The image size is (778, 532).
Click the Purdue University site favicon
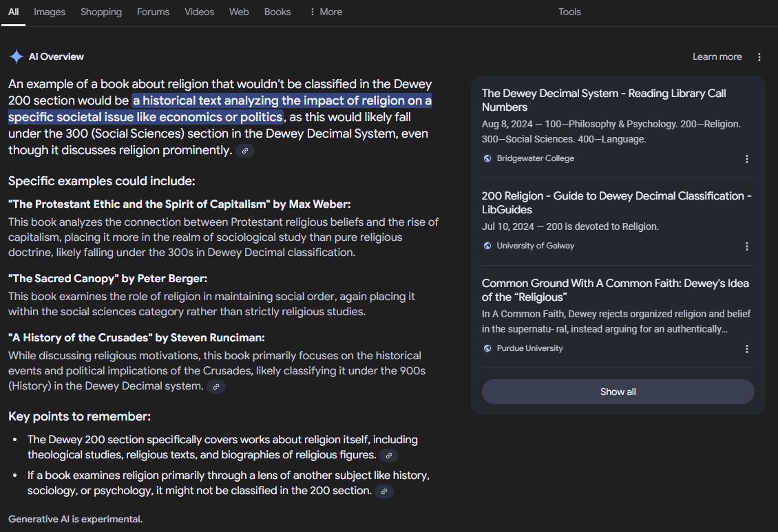tap(487, 348)
